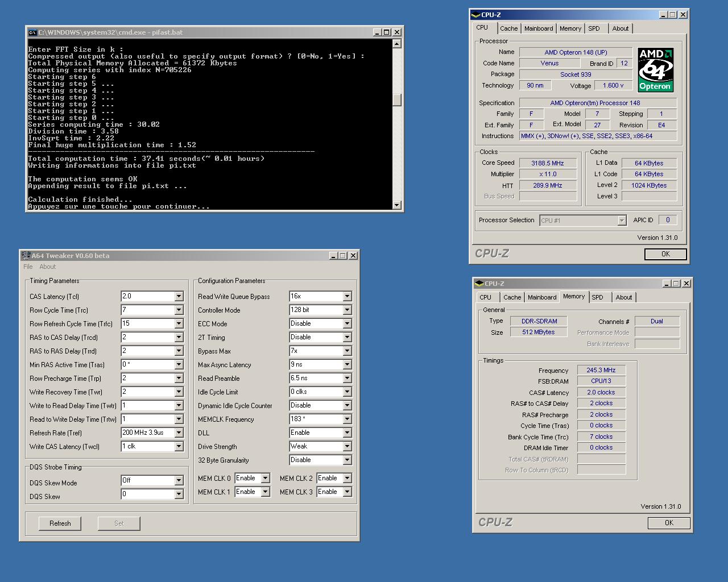
Task: Click the Level 2 1024 KBytes value
Action: coord(649,185)
